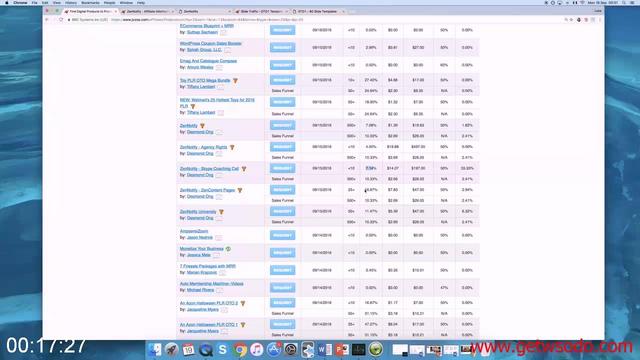Open PowerPoint from the Dock
Screen dimensions: 640x360
342,349
